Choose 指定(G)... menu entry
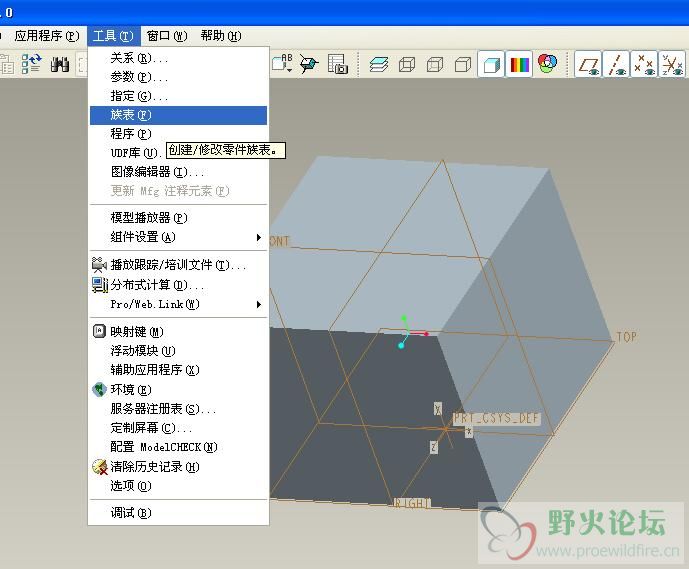This screenshot has width=689, height=569. click(178, 96)
